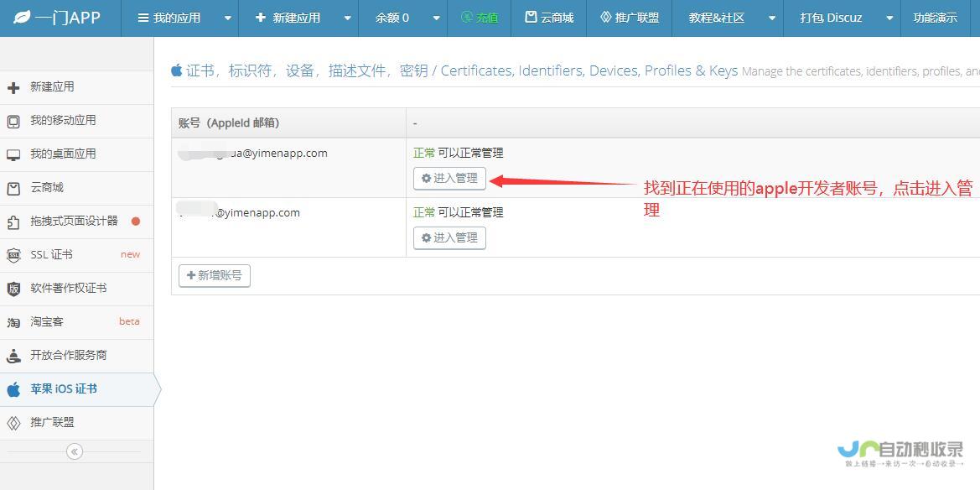Click the shopping bag icon for 云商城 in sidebar

[13, 189]
